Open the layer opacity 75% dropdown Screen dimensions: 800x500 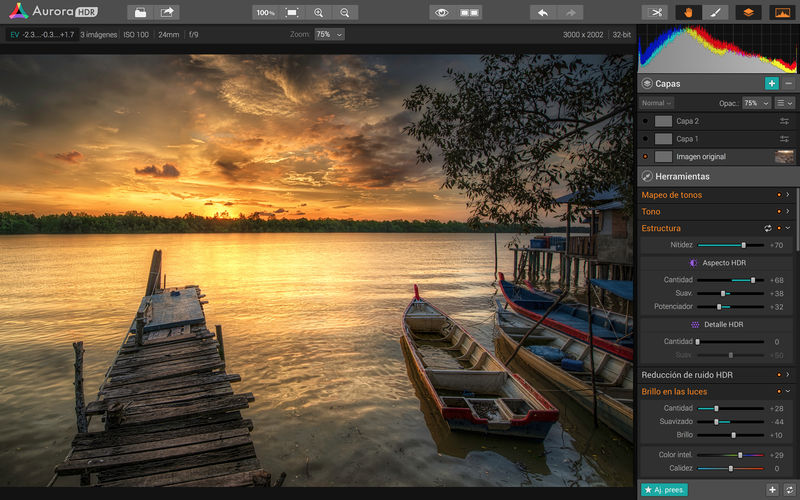click(756, 103)
